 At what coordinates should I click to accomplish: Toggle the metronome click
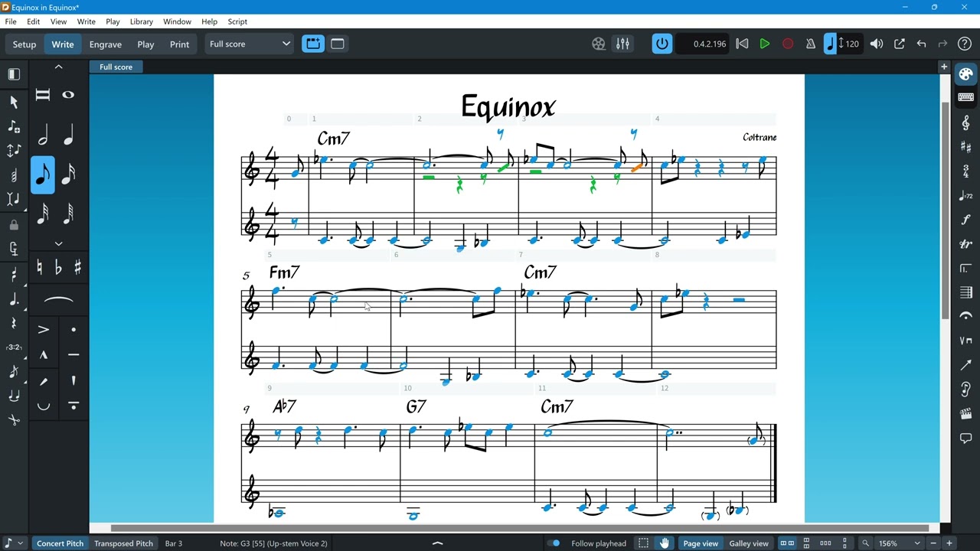(810, 44)
